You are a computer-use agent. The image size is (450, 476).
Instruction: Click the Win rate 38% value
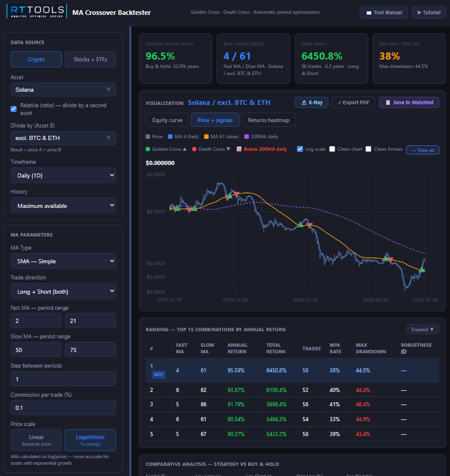point(390,56)
